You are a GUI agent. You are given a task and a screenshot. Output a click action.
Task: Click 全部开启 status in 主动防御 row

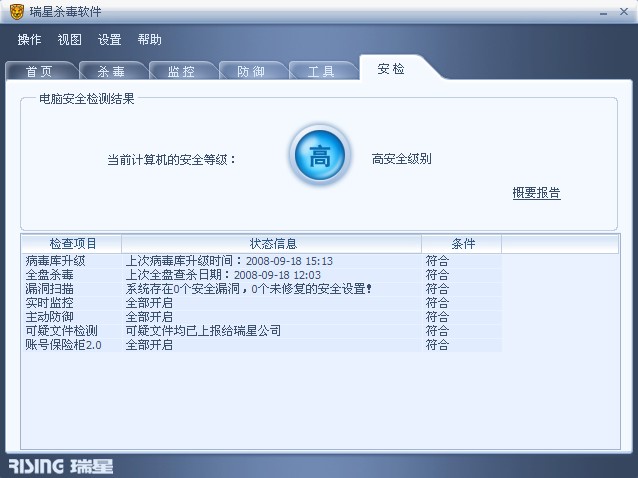coord(149,316)
